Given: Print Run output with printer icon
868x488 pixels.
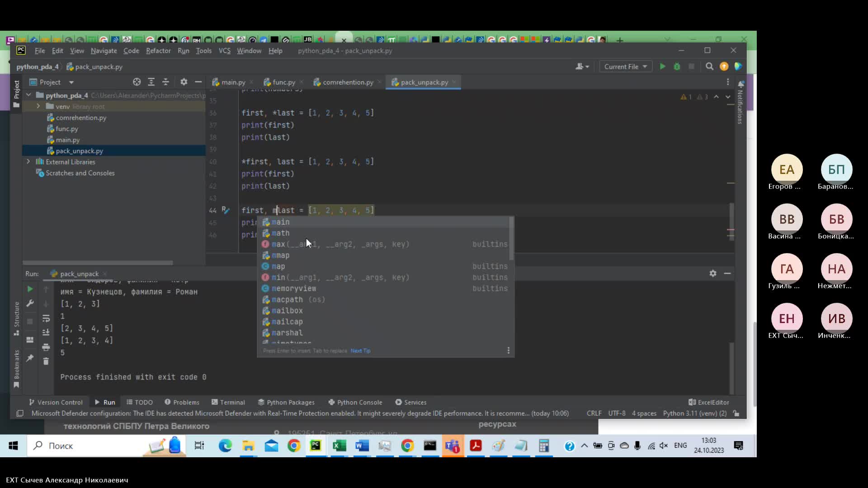Looking at the screenshot, I should click(46, 347).
